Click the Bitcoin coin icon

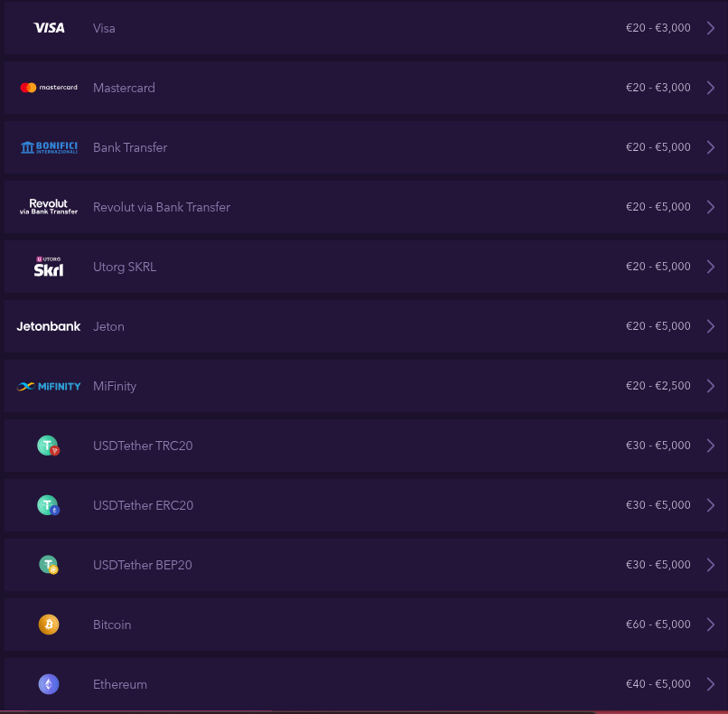click(x=49, y=625)
